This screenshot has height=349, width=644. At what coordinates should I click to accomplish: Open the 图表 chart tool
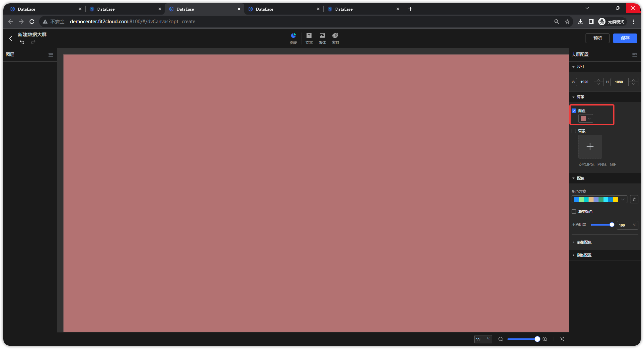pyautogui.click(x=293, y=38)
